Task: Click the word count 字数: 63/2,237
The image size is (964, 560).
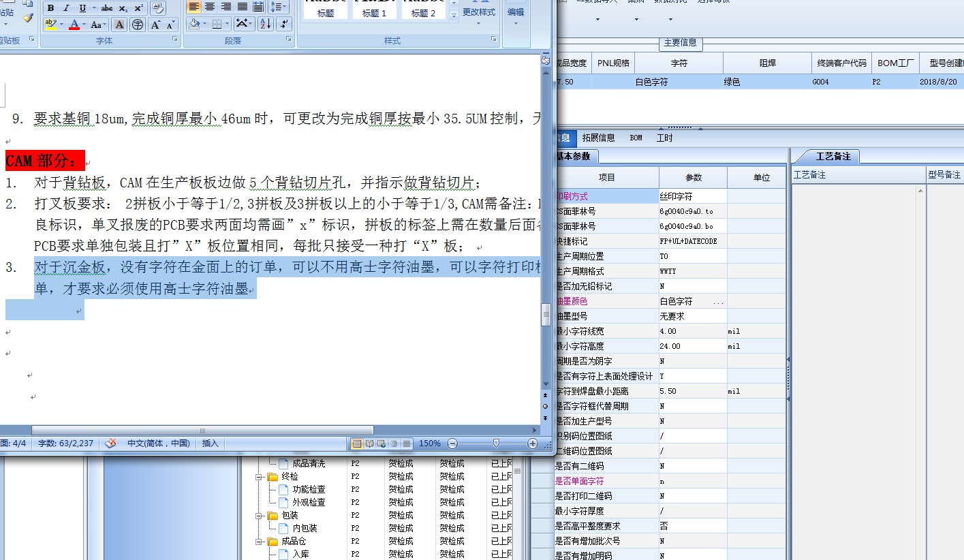Action: tap(65, 443)
